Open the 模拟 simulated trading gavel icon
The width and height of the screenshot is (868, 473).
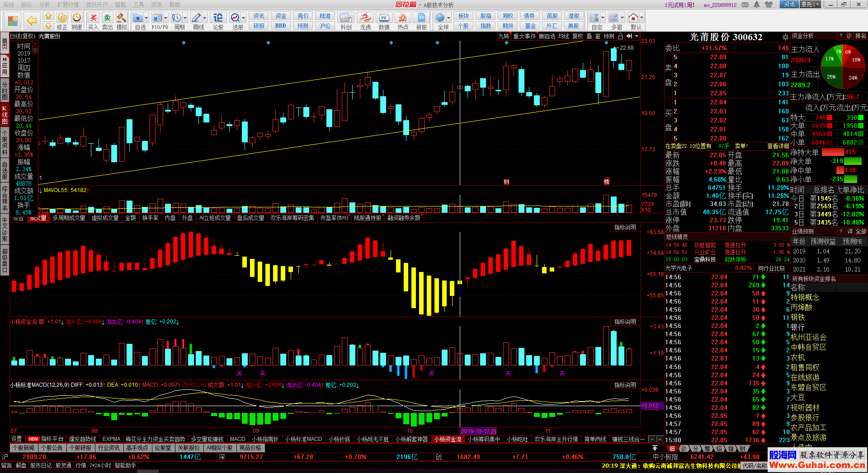click(x=122, y=21)
